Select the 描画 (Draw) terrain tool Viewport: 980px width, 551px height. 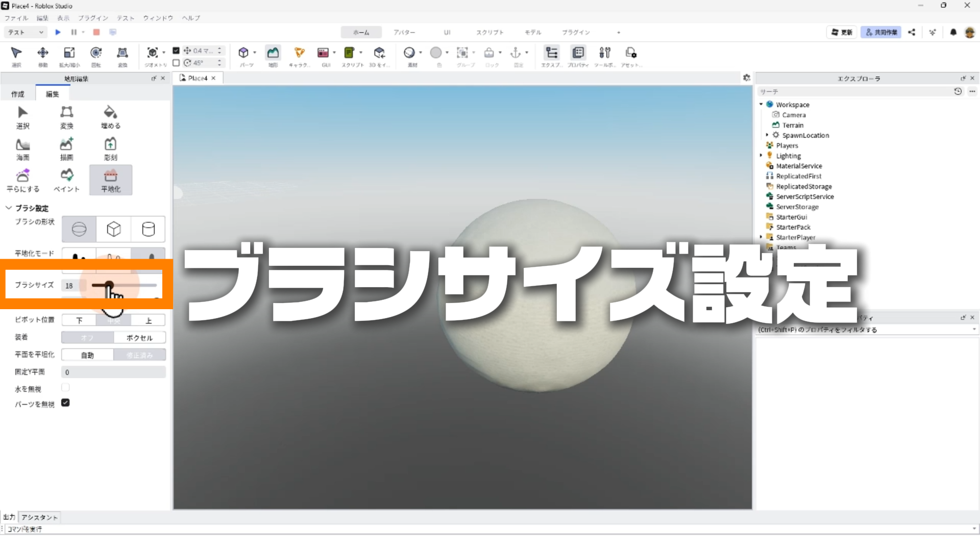[x=66, y=149]
